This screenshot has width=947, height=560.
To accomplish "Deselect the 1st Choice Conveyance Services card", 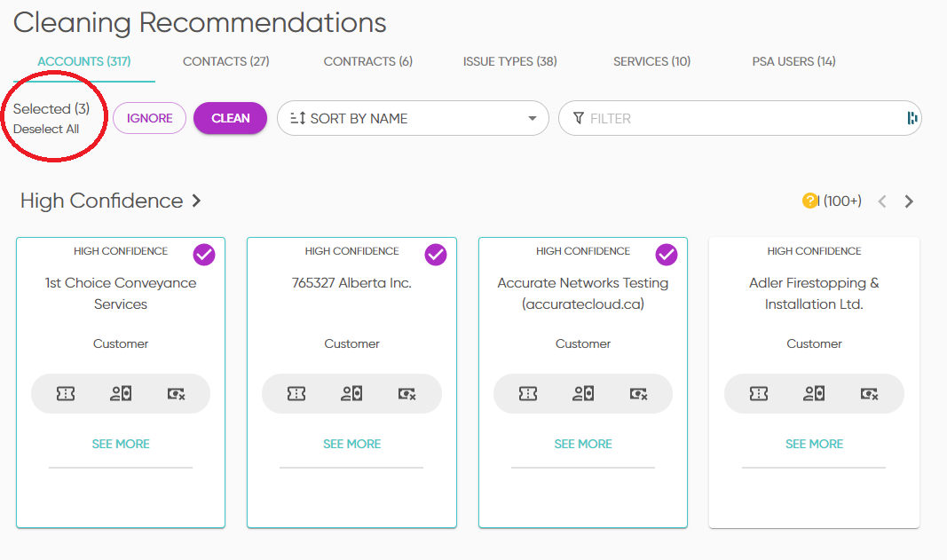I will click(x=204, y=255).
